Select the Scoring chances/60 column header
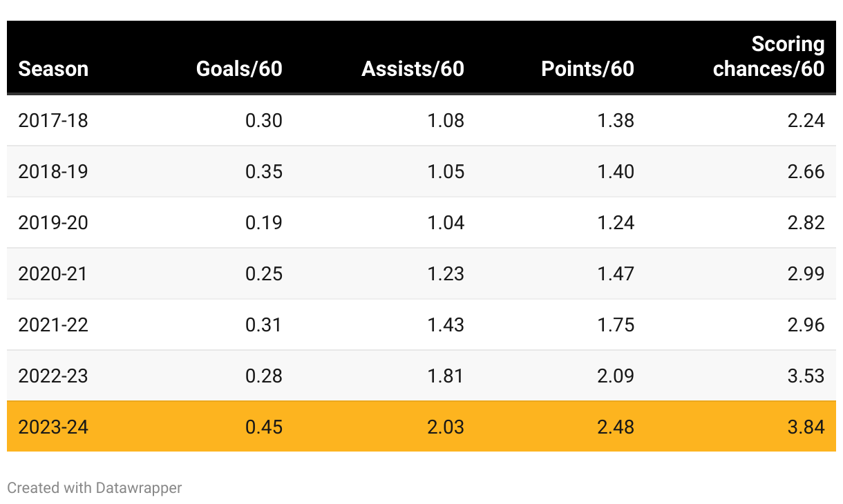843x504 pixels. click(x=769, y=57)
